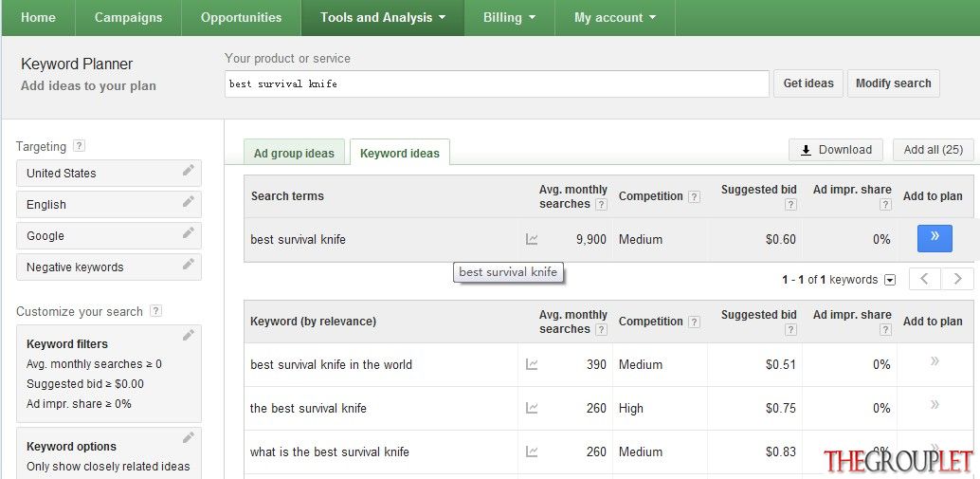Click $0.60 suggested bid value

[781, 239]
